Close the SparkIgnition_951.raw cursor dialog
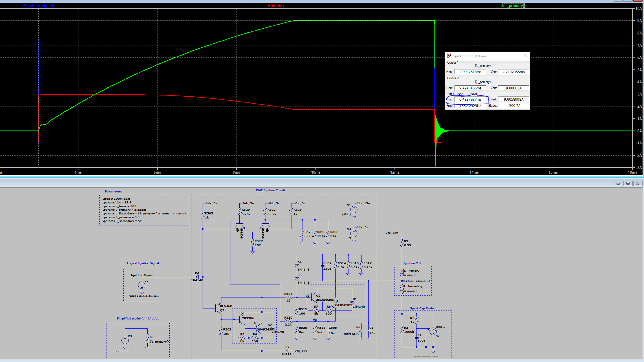Image resolution: width=644 pixels, height=362 pixels. [526, 56]
